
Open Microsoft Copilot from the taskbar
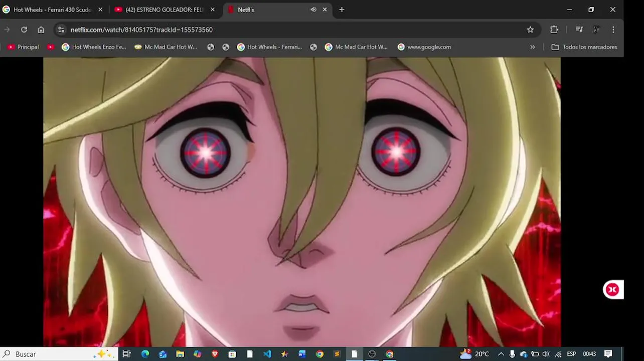198,354
